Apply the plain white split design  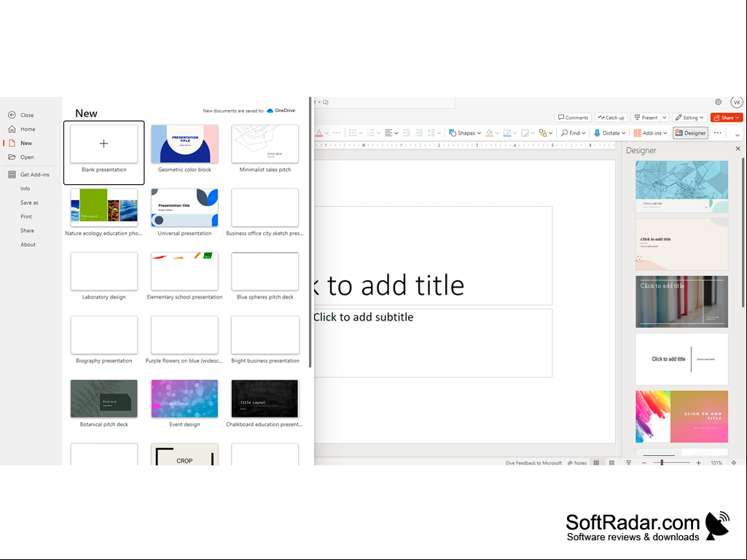tap(681, 359)
